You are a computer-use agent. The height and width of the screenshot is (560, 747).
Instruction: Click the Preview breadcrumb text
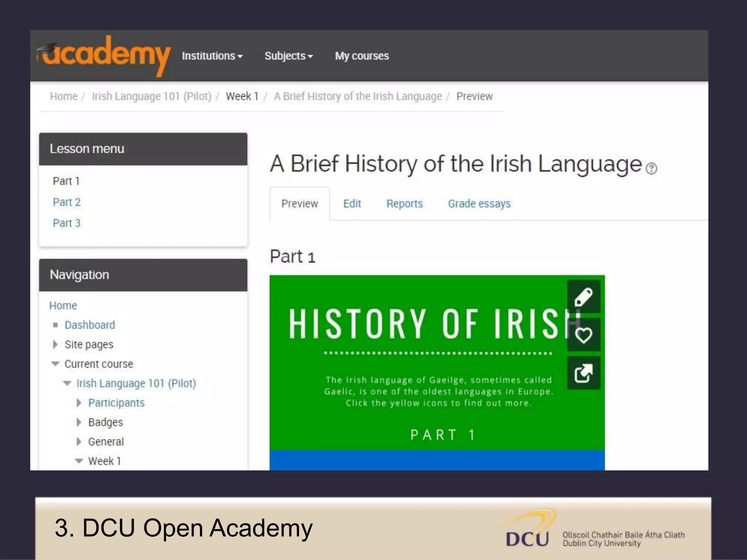coord(475,96)
